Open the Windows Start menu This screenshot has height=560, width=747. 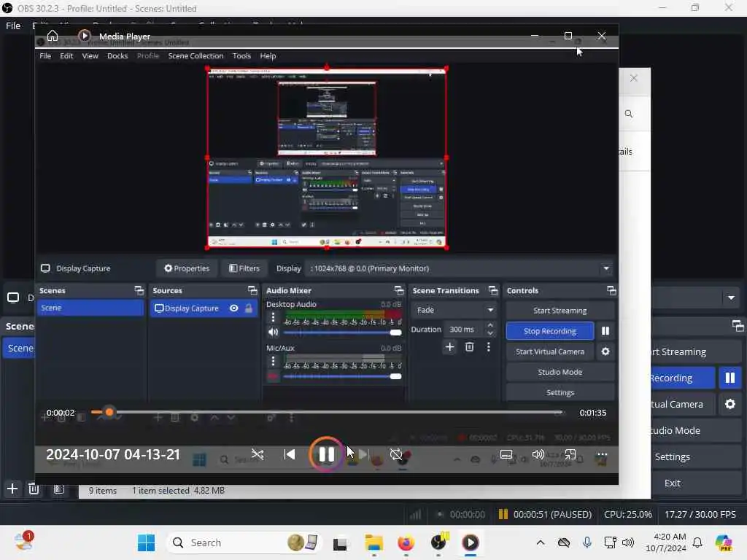click(x=146, y=542)
